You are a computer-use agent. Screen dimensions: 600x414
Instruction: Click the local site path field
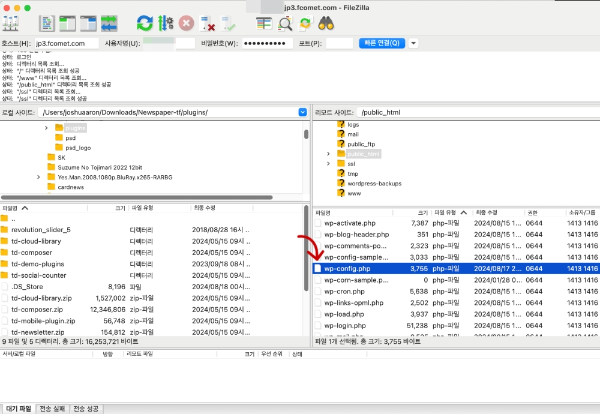pos(168,112)
